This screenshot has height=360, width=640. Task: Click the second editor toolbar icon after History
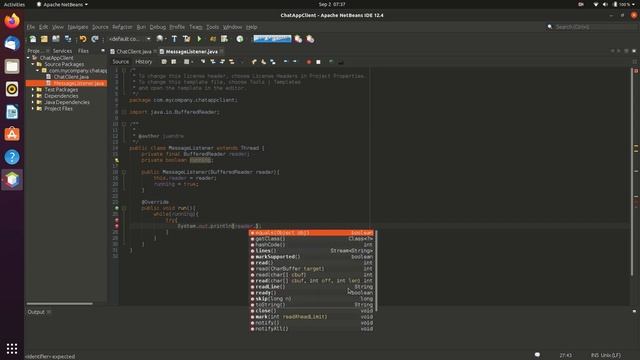click(x=173, y=62)
